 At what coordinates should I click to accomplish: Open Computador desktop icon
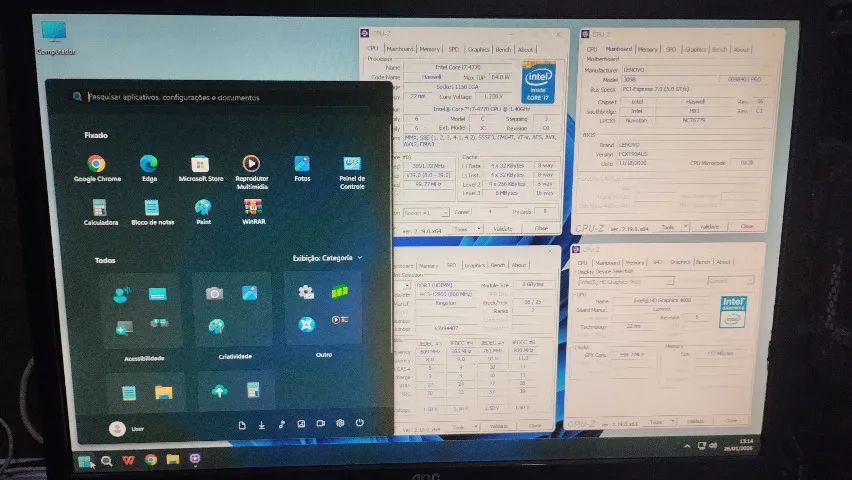point(55,37)
